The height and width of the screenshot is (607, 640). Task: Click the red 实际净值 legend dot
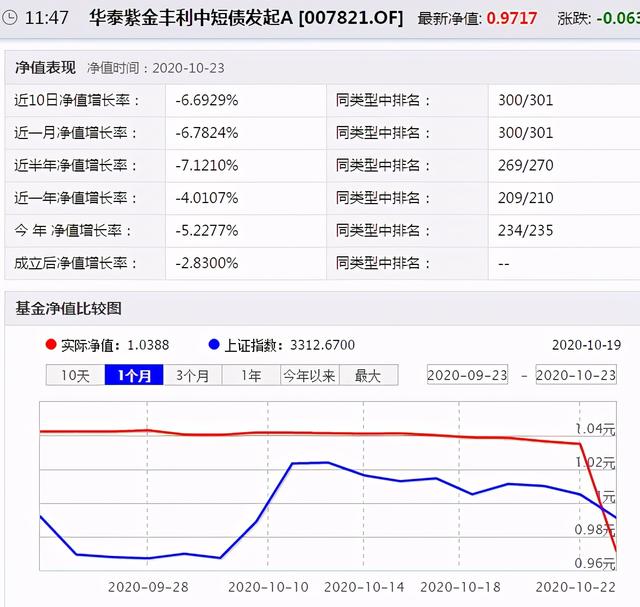(x=51, y=345)
